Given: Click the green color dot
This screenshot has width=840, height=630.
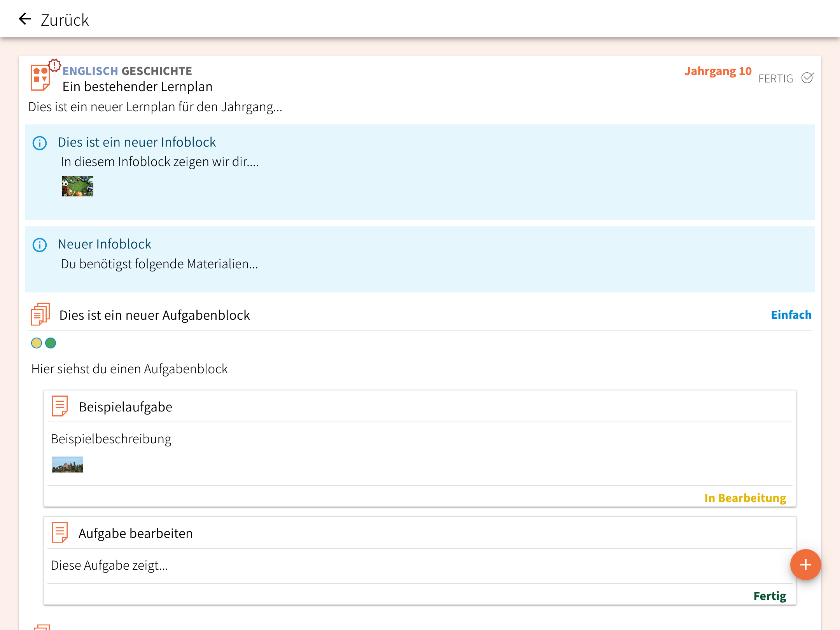Looking at the screenshot, I should (51, 343).
